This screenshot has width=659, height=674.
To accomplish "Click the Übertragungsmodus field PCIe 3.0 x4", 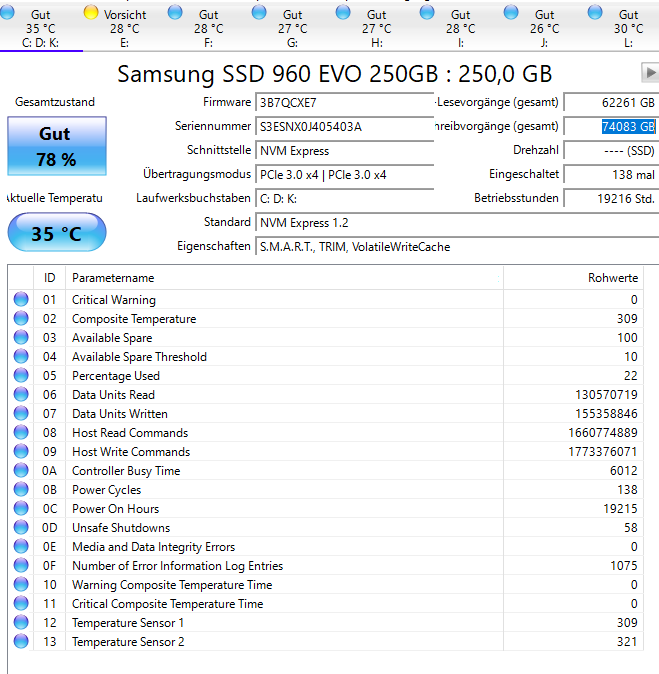I will [344, 175].
